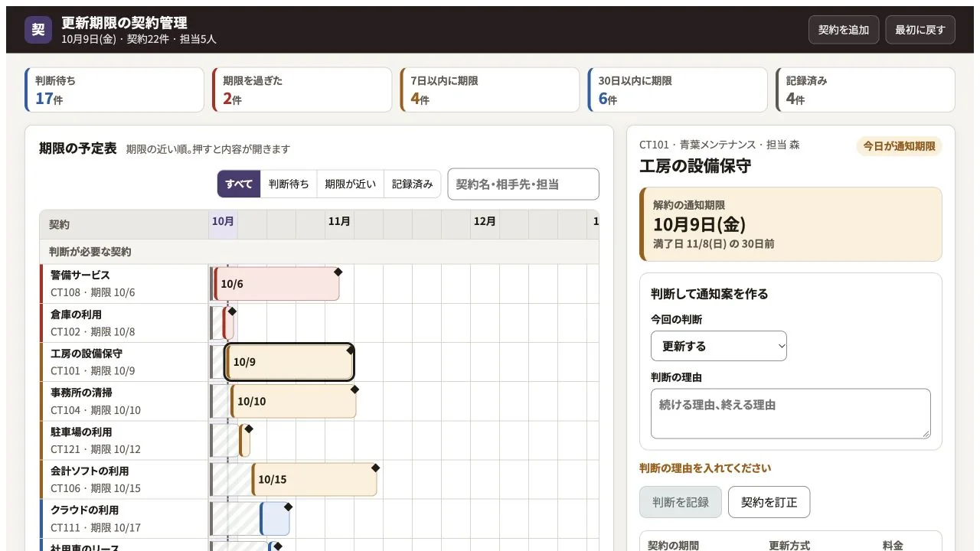This screenshot has width=980, height=551.
Task: Click the 満了日 11/8(日) の 30日前 text
Action: [714, 244]
